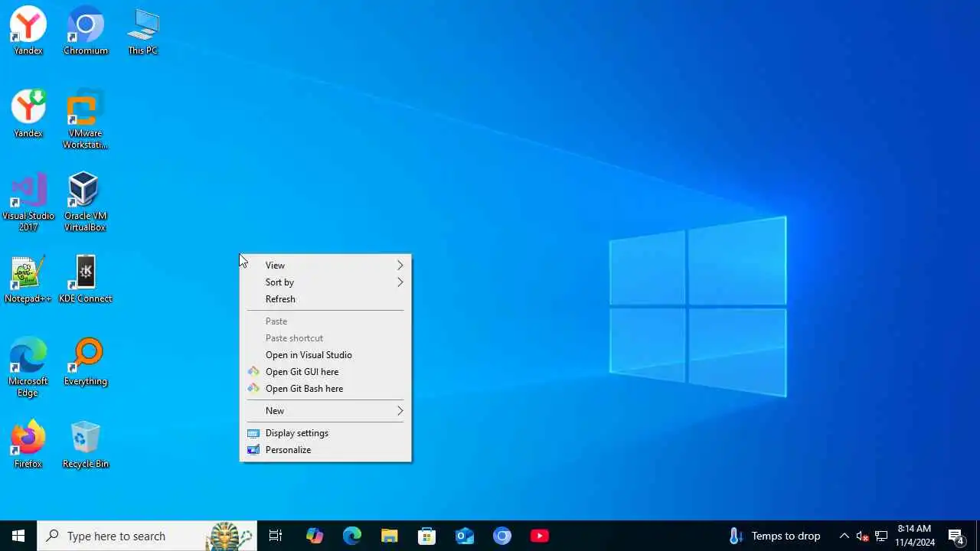
Task: Select the VMware Workstation desktop shortcut
Action: [85, 119]
